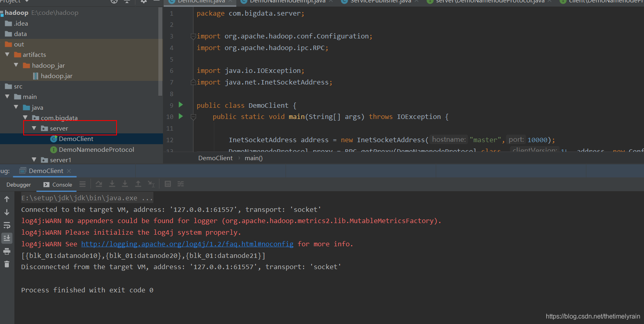Click line number 12 in the gutter
The image size is (644, 324).
coord(170,140)
